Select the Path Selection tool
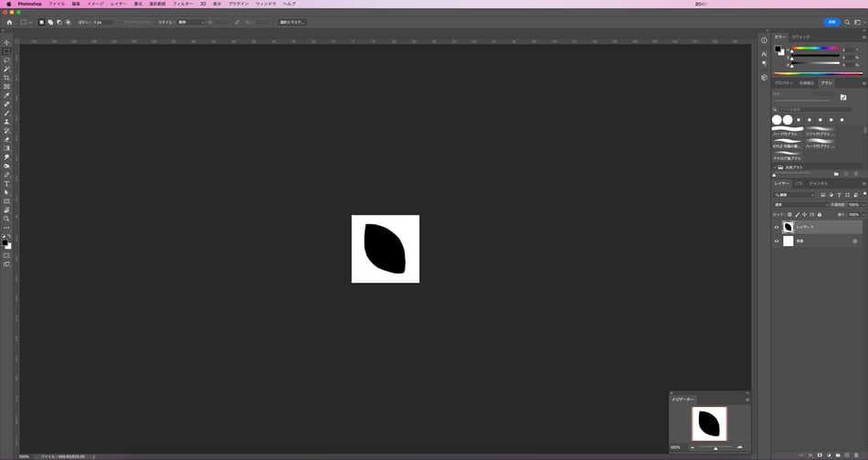 click(x=6, y=192)
